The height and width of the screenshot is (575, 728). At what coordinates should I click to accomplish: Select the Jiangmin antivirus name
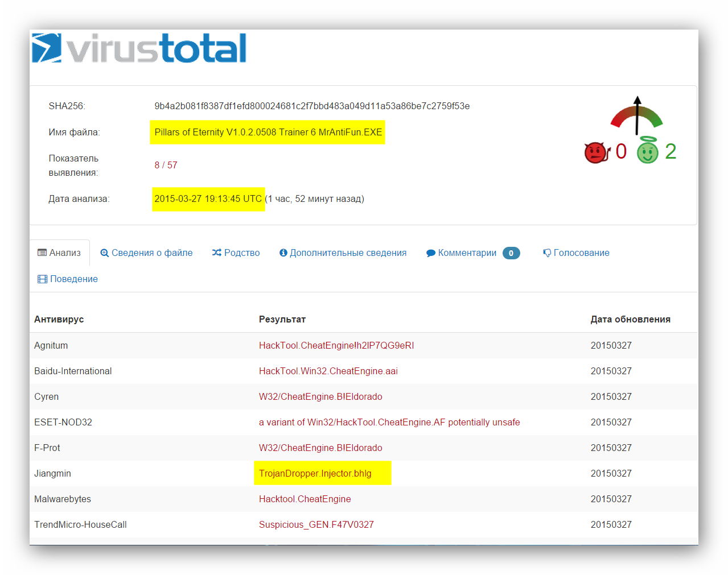pyautogui.click(x=52, y=473)
